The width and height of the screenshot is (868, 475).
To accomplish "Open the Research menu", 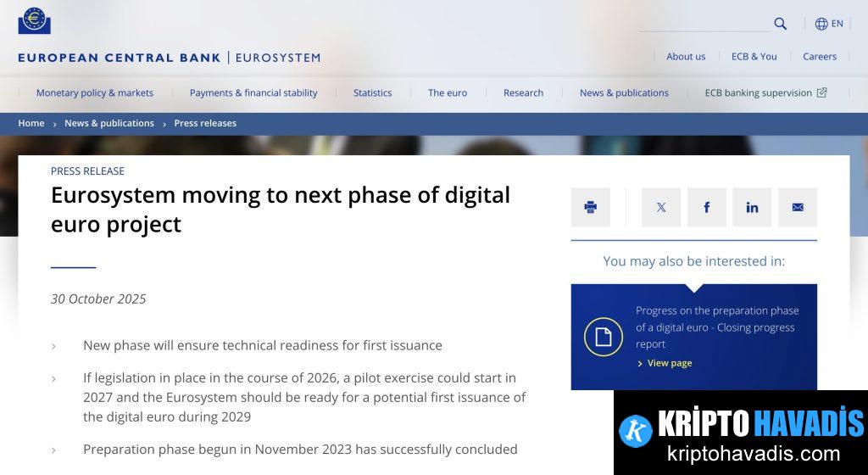I will tap(523, 93).
